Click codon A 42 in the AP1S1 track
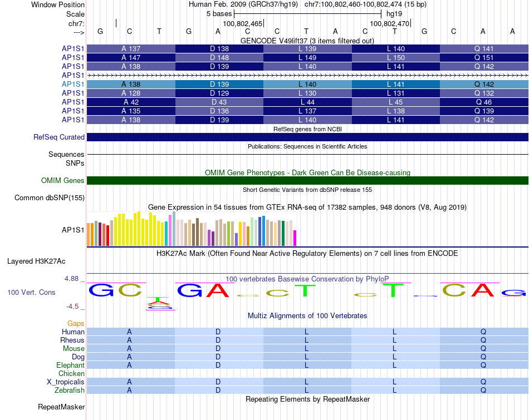 [131, 102]
